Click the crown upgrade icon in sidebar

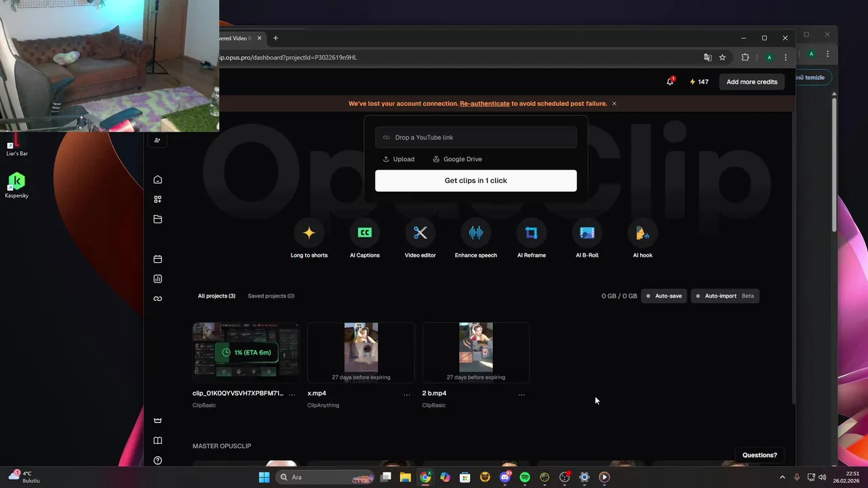[158, 421]
